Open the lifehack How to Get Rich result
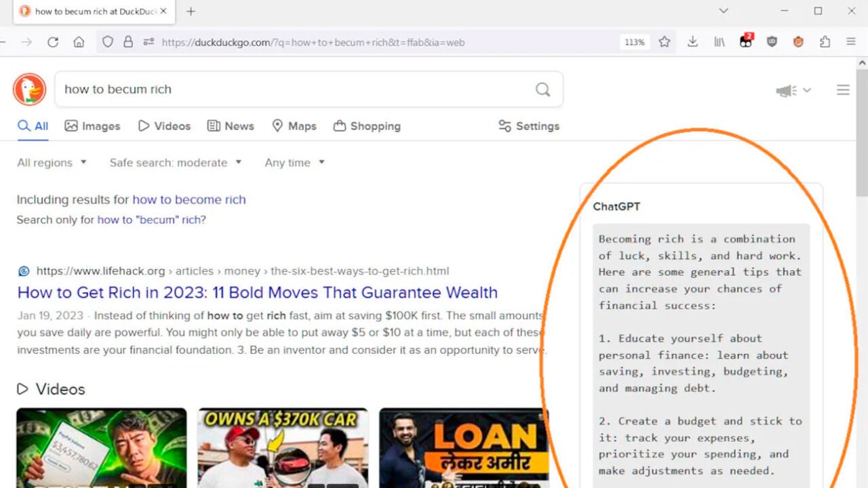The image size is (868, 488). [257, 293]
